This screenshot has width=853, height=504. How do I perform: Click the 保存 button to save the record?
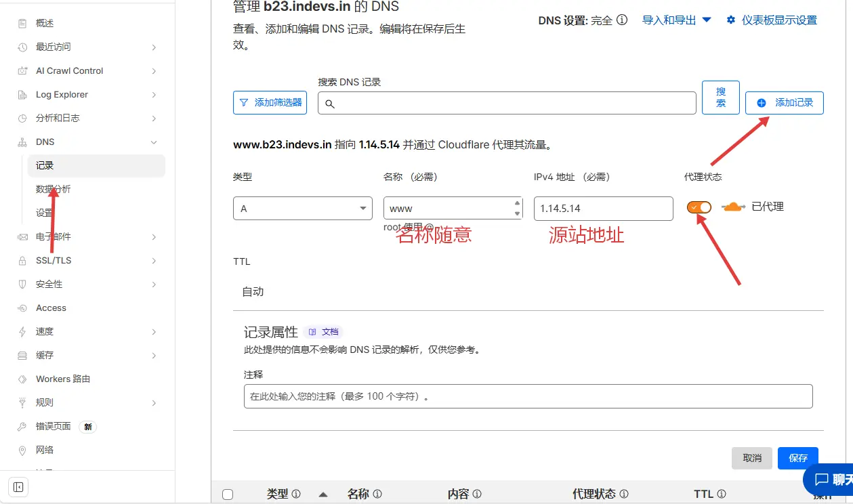[797, 458]
